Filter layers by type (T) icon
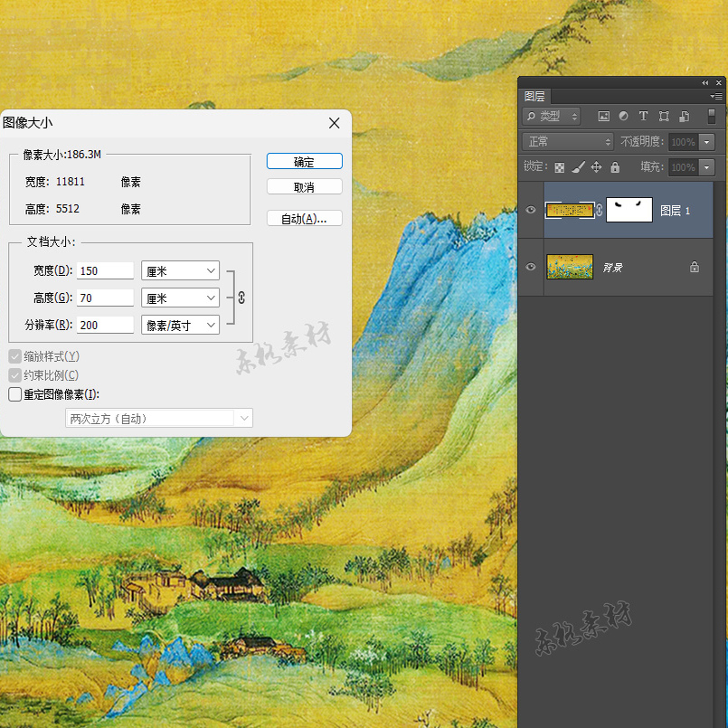Viewport: 728px width, 728px height. coord(643,116)
